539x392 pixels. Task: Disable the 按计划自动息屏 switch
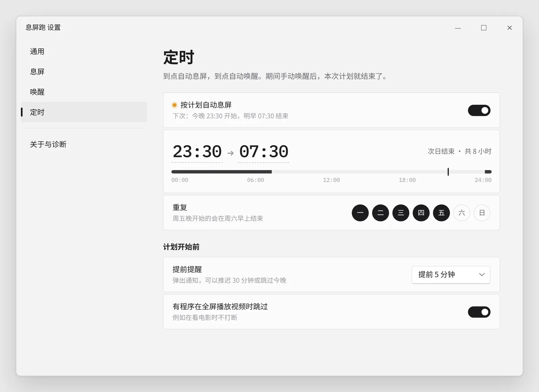[479, 110]
